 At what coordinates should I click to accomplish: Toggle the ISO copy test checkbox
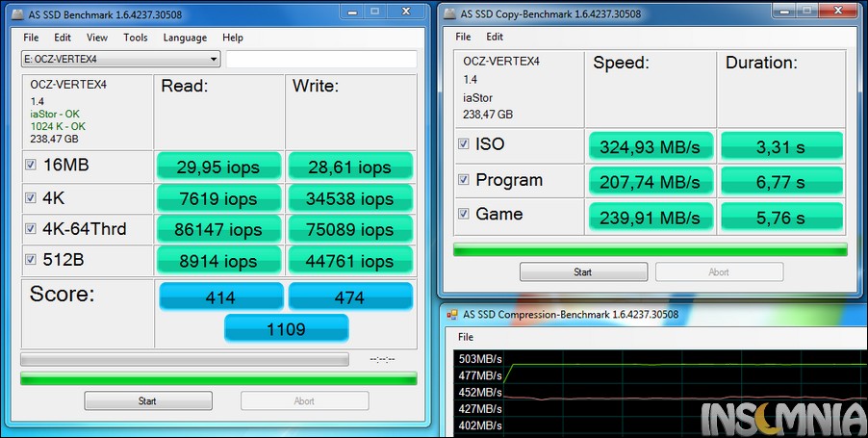[x=463, y=144]
